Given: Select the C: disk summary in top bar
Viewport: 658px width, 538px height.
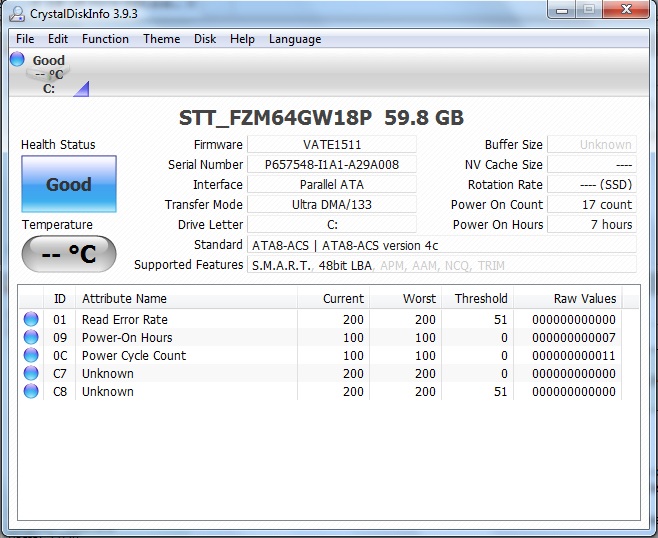Looking at the screenshot, I should point(49,74).
